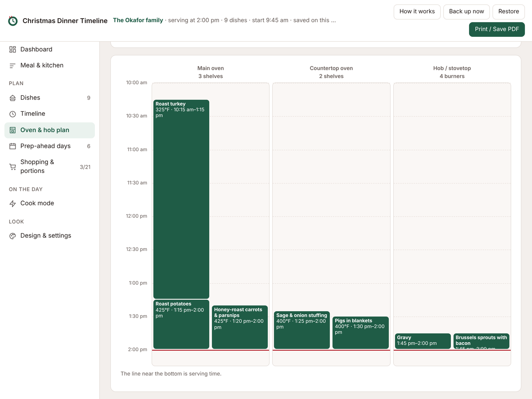Click the Design & settings palette icon
The height and width of the screenshot is (399, 532).
[x=12, y=236]
